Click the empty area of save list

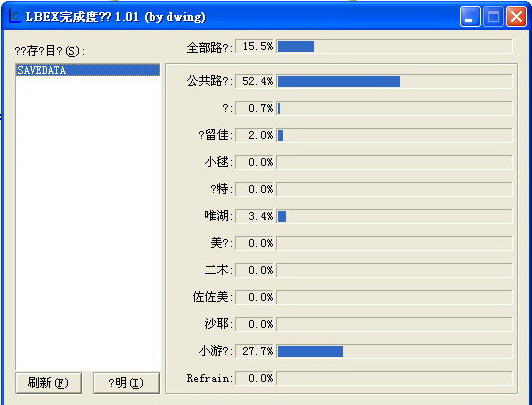[x=88, y=222]
